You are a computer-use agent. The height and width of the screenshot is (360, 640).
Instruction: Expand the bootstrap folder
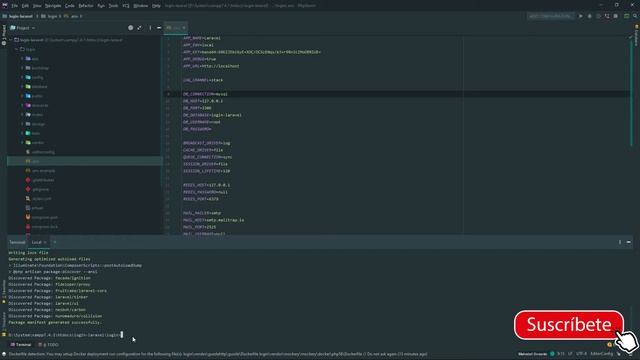(x=22, y=68)
